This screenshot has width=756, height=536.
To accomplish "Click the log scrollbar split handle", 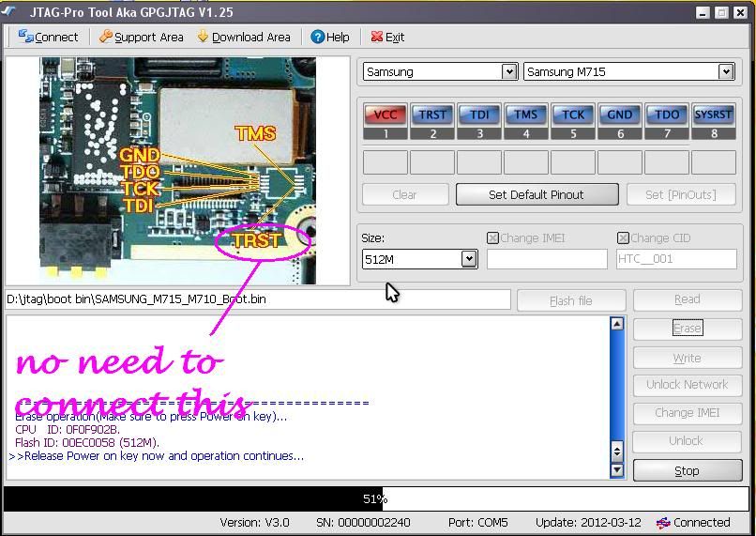I will (617, 452).
